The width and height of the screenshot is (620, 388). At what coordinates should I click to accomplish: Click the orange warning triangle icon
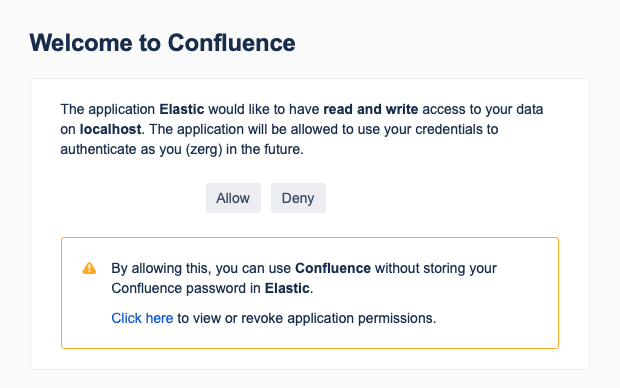point(89,268)
